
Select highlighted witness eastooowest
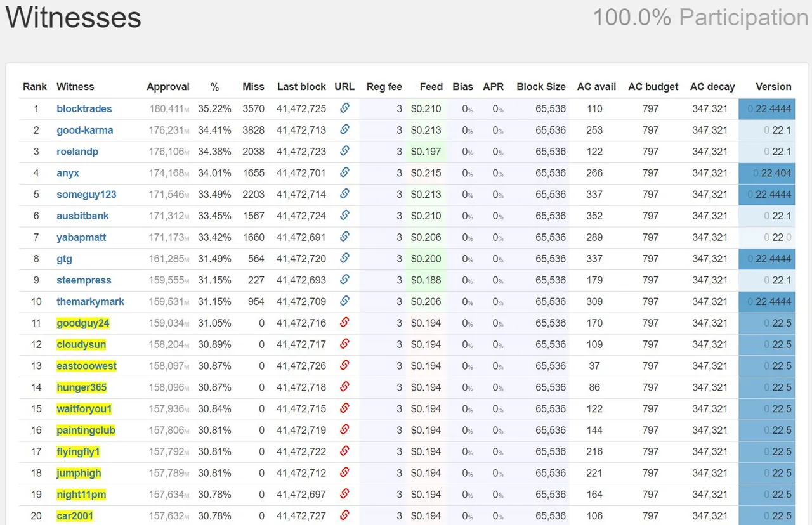point(86,366)
